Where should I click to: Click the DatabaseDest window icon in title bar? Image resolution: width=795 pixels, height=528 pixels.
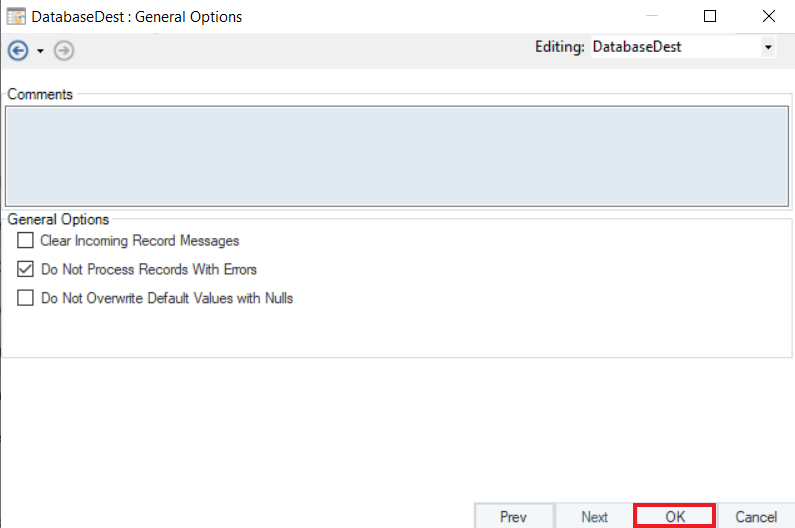click(16, 16)
